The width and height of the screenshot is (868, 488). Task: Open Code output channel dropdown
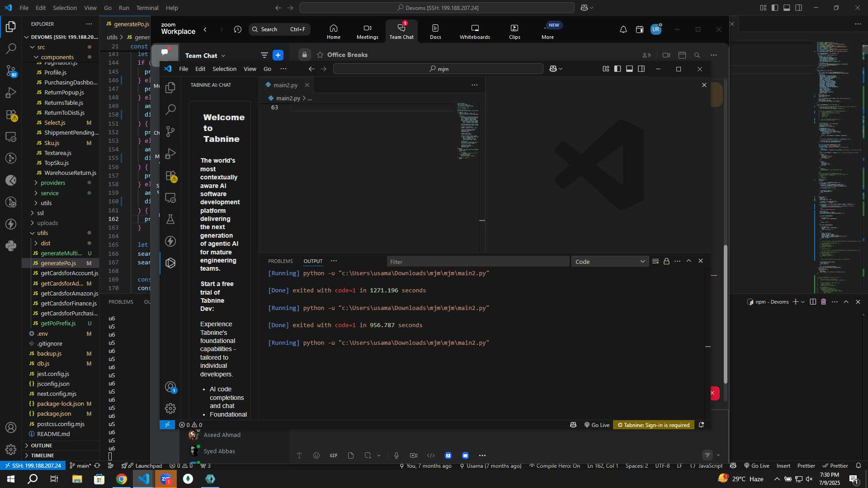[610, 262]
